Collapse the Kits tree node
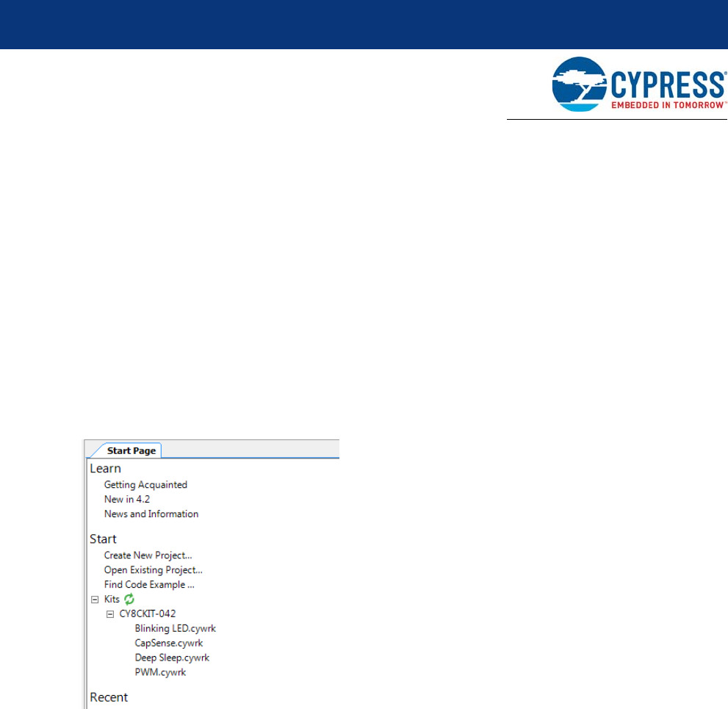This screenshot has width=728, height=709. point(94,600)
